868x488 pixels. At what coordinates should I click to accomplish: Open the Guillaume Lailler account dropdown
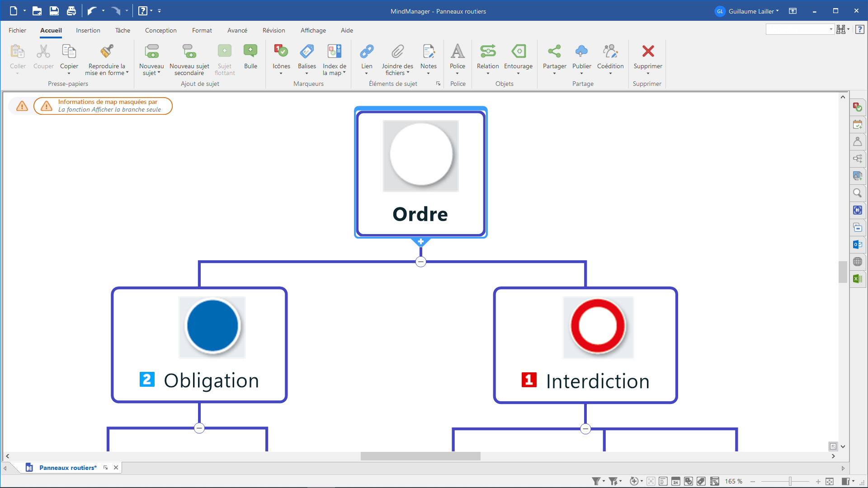pyautogui.click(x=753, y=11)
